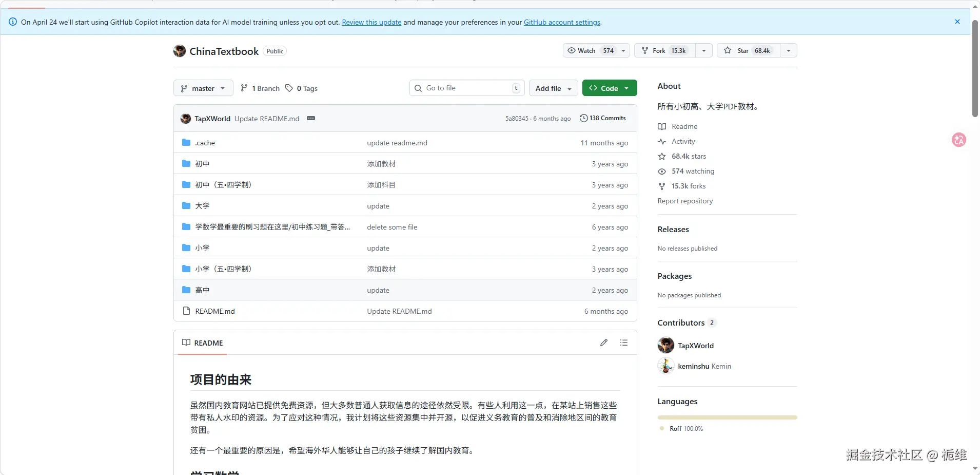Open the latest commit message Update README.md
Screen dimensions: 980x475
click(267, 119)
